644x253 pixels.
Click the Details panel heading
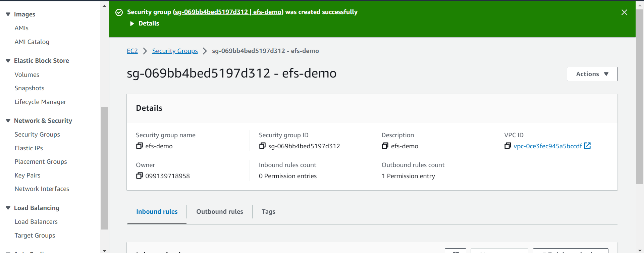(x=149, y=108)
